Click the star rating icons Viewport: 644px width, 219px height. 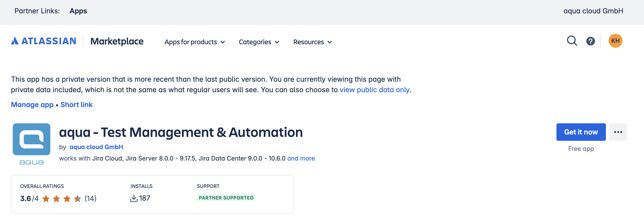point(62,199)
